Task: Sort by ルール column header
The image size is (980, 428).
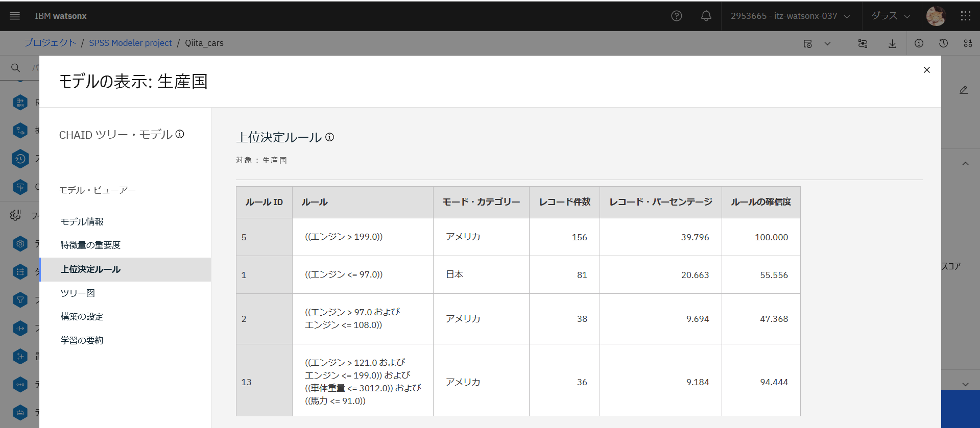Action: pyautogui.click(x=363, y=202)
